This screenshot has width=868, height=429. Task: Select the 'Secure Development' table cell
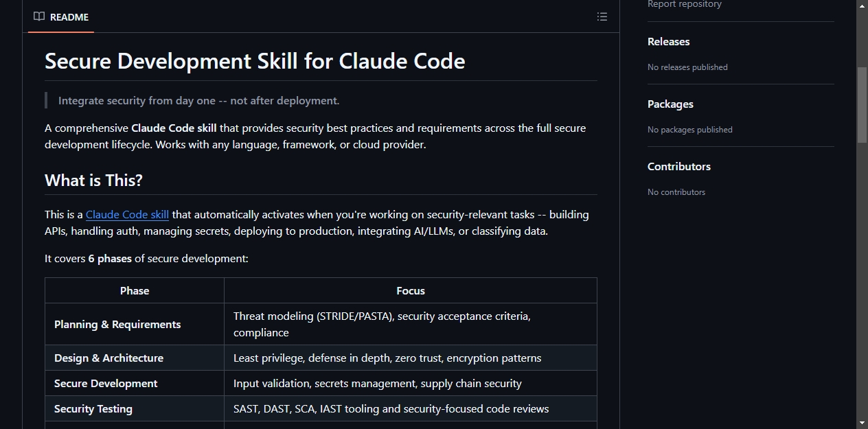click(135, 383)
